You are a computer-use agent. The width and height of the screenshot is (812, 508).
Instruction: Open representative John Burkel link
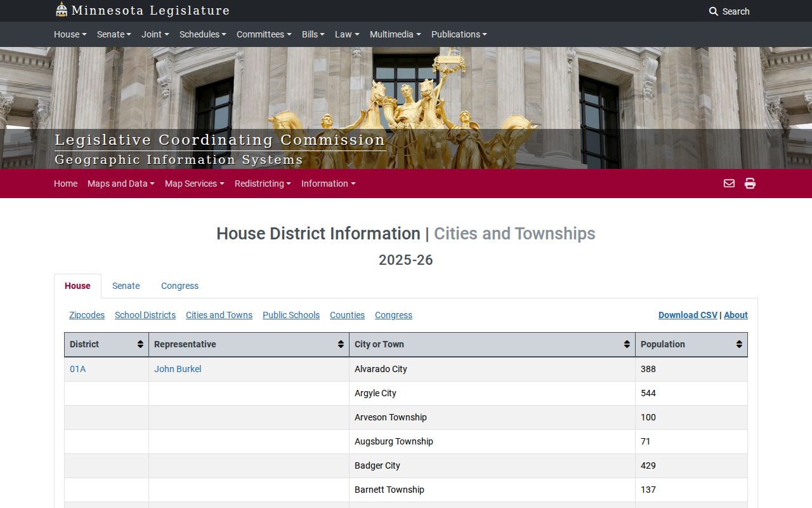(x=178, y=369)
